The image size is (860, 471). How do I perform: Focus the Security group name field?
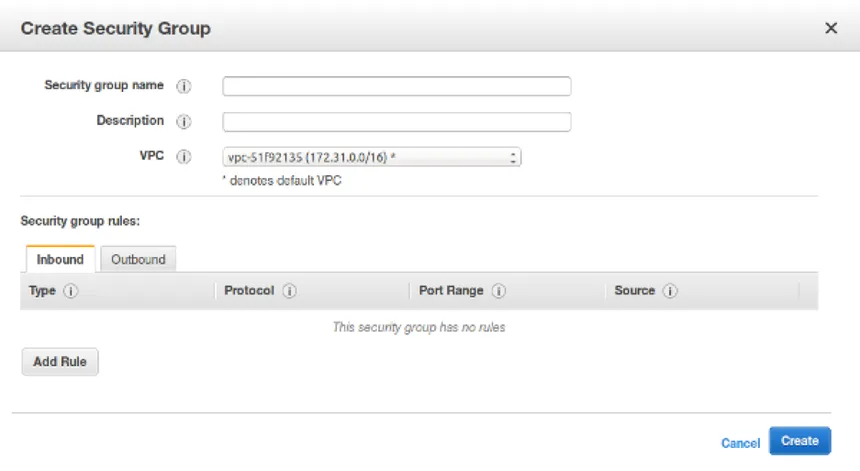(x=397, y=86)
